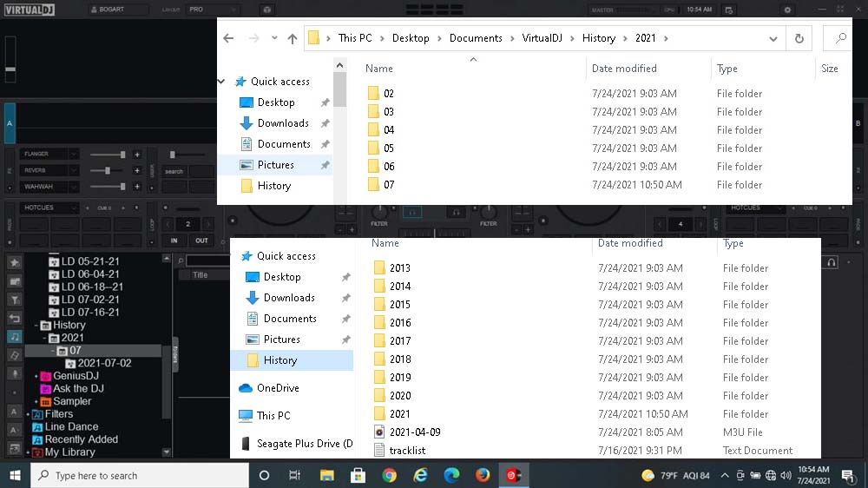Viewport: 868px width, 488px height.
Task: Click the favorites star sidebar icon
Action: pyautogui.click(x=14, y=262)
